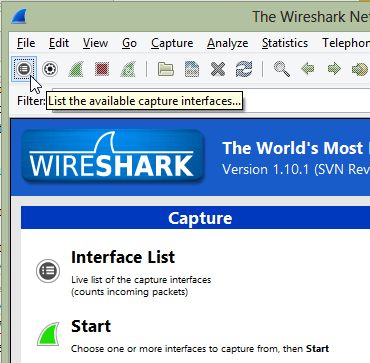Click the green shark fin Start icon
Viewport: 370px width, 363px height.
click(x=48, y=334)
